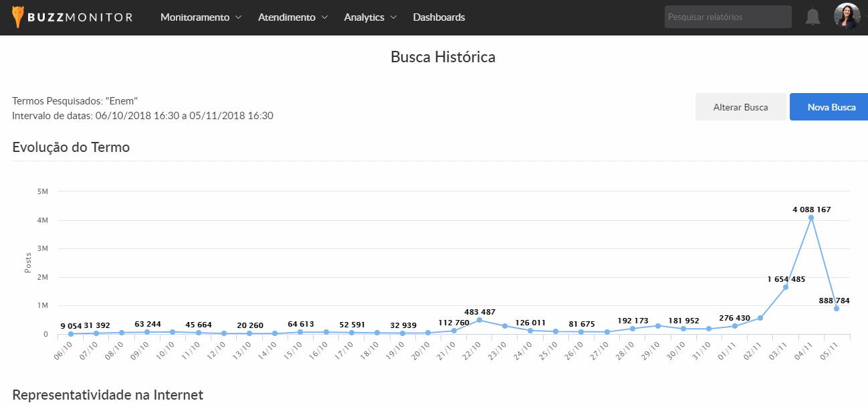Click the 4 088 167 data label
Screen dimensions: 868x407
(x=811, y=210)
